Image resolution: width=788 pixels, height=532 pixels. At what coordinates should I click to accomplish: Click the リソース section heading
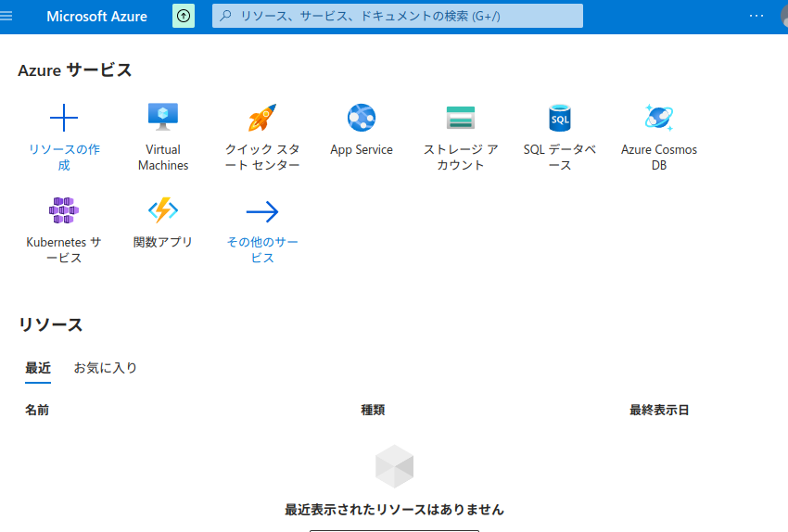coord(50,324)
